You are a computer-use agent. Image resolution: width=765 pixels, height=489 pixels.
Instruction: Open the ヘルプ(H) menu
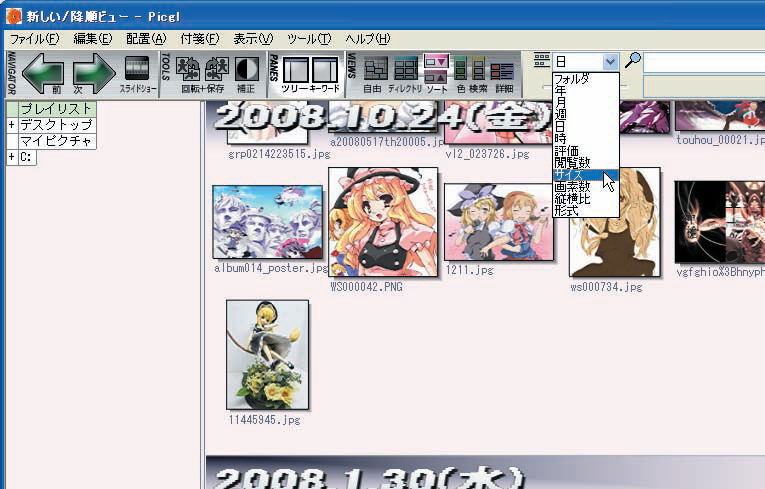pyautogui.click(x=368, y=39)
